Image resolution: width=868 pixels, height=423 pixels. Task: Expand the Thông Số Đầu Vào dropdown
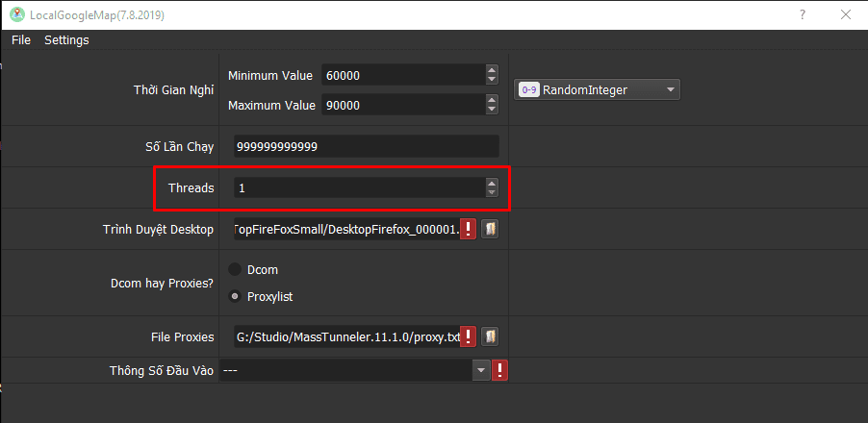coord(480,370)
